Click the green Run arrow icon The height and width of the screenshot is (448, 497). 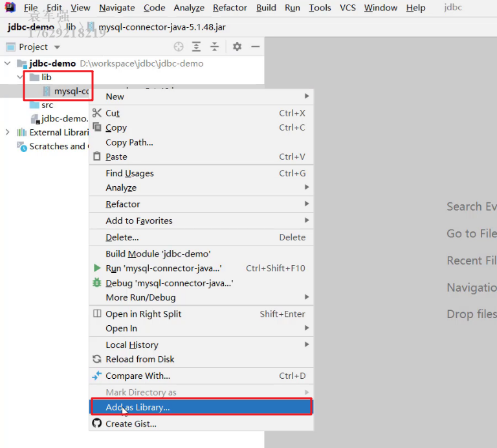click(x=97, y=268)
